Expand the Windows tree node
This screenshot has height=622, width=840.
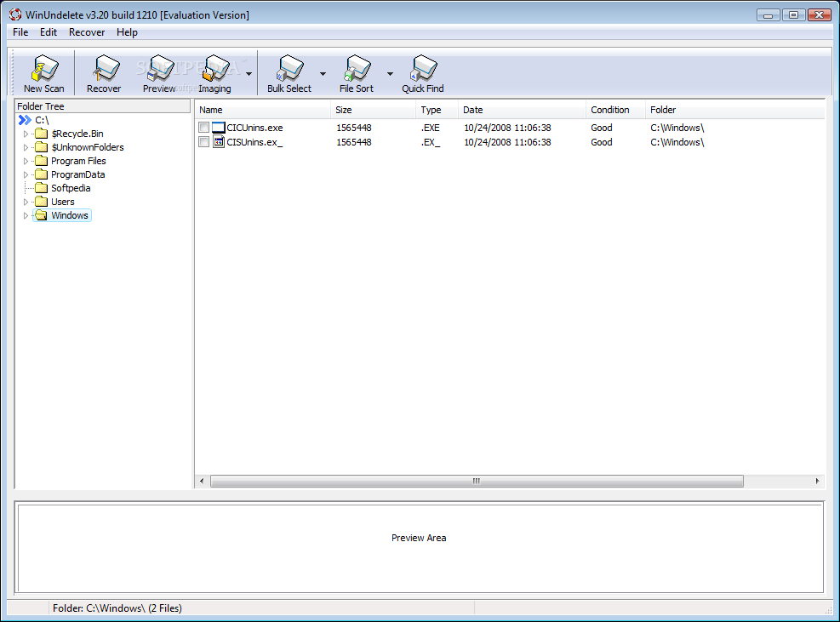tap(26, 216)
